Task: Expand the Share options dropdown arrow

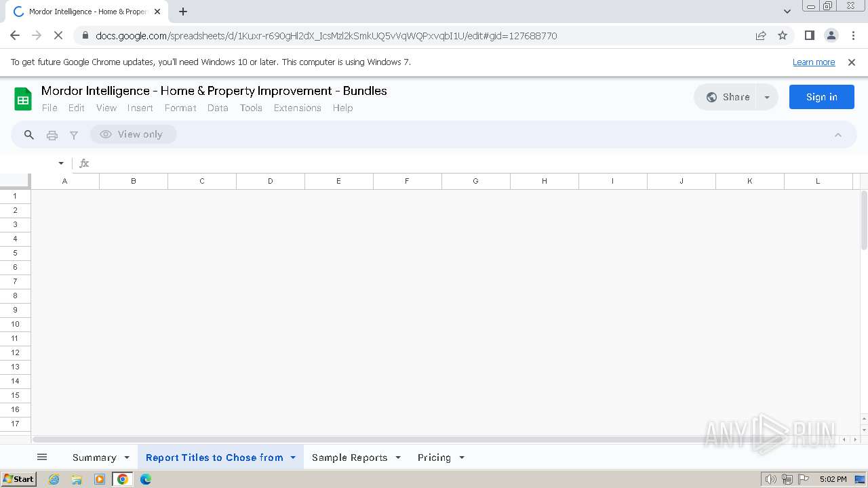Action: [767, 97]
